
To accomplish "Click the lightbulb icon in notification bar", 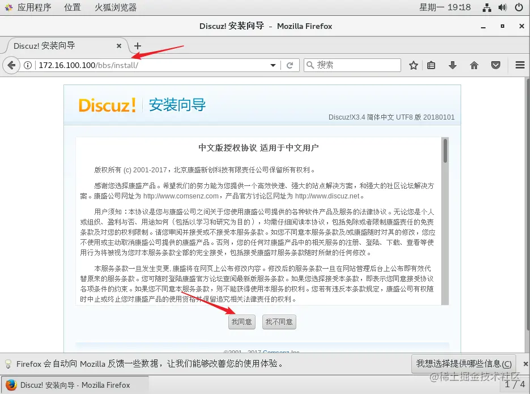I will click(x=8, y=364).
